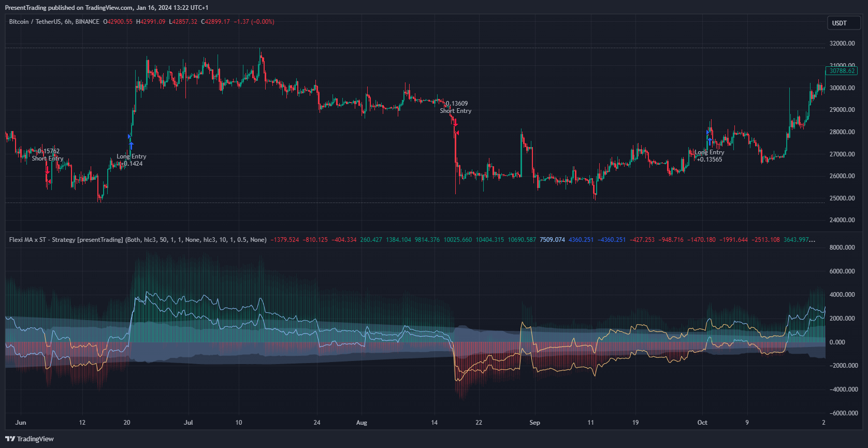This screenshot has width=868, height=448.
Task: Click the 25000.00 price axis label
Action: [842, 198]
